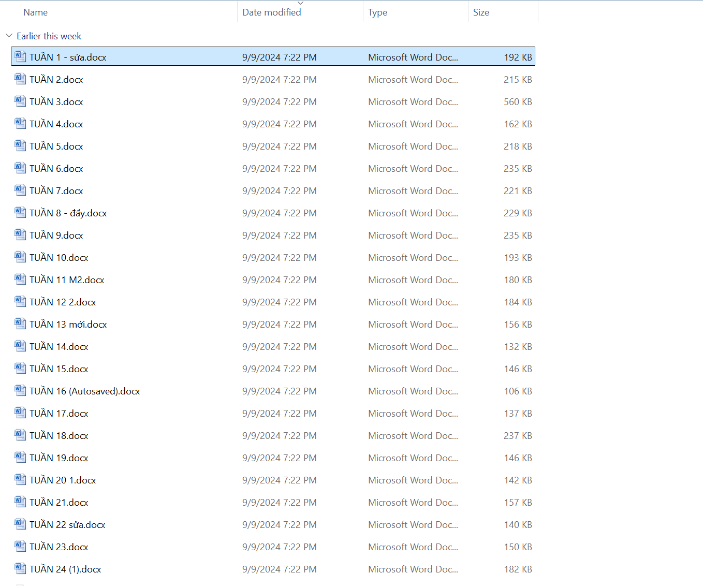Select file name TUẦN 13 mới.docx
The width and height of the screenshot is (703, 588).
coord(68,325)
